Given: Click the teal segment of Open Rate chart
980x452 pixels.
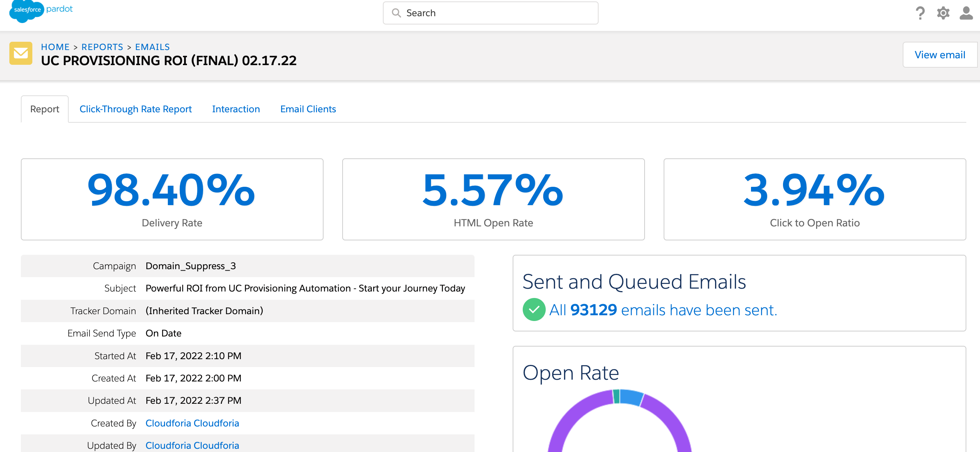Looking at the screenshot, I should point(616,396).
